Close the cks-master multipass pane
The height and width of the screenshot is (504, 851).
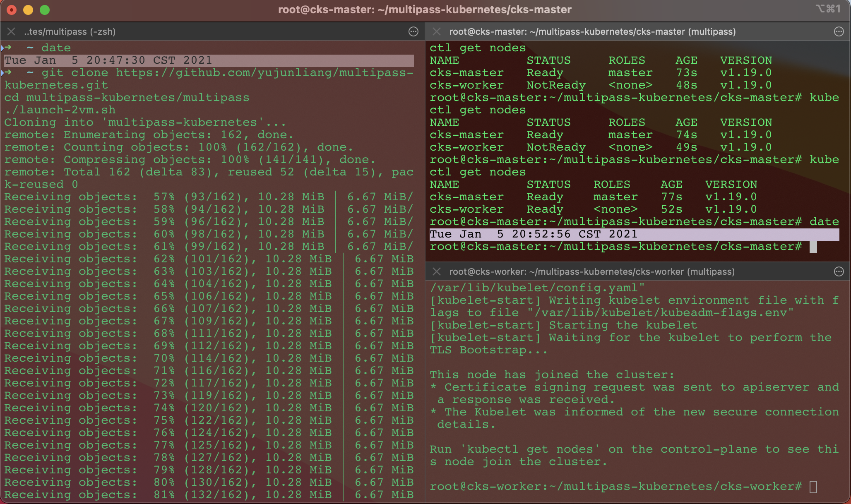coord(436,31)
